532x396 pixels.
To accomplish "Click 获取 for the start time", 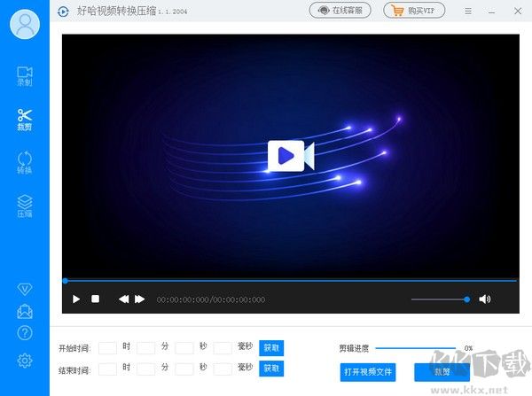I will pyautogui.click(x=271, y=348).
